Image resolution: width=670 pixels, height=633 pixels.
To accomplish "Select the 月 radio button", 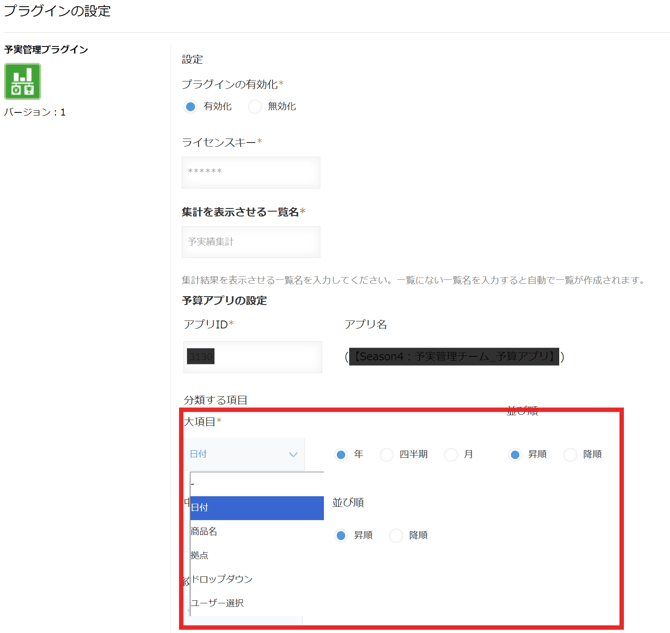I will coord(451,455).
